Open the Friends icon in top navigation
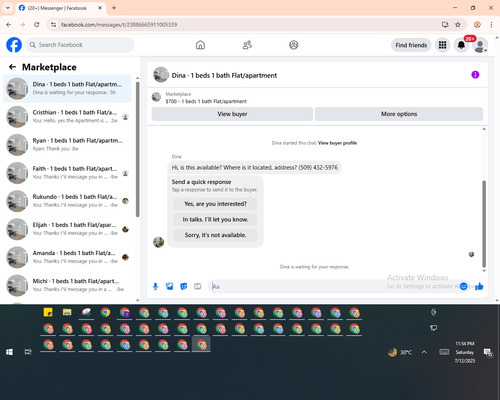 click(247, 45)
